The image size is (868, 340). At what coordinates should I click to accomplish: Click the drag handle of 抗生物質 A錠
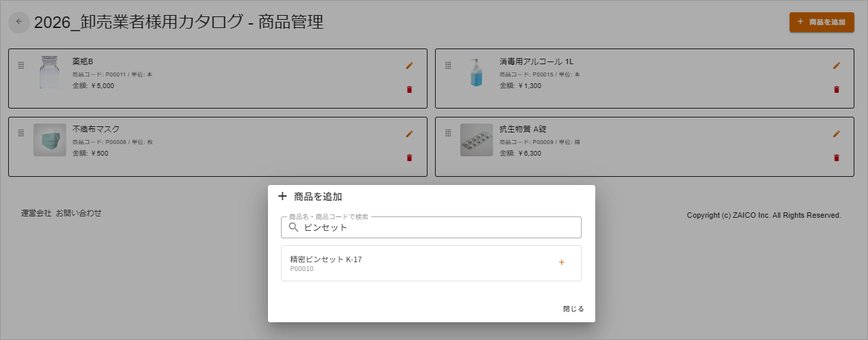(448, 133)
